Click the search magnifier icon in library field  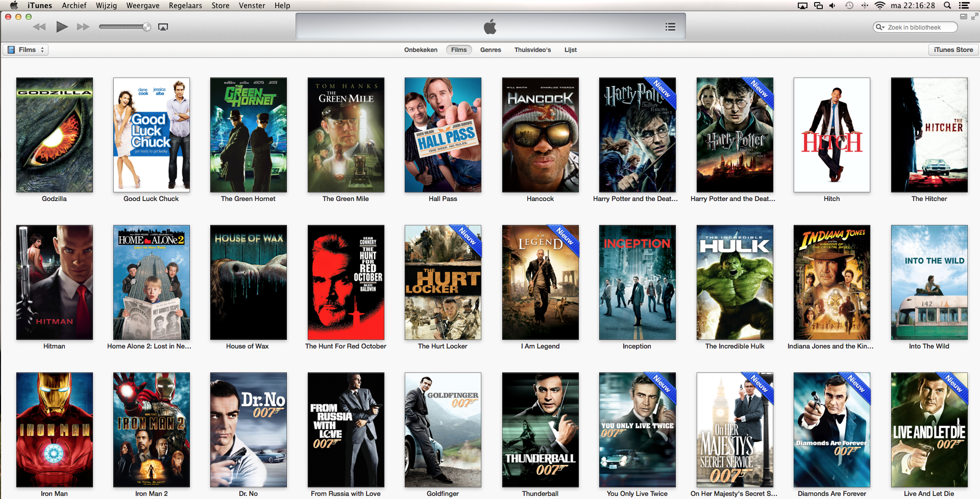[880, 27]
